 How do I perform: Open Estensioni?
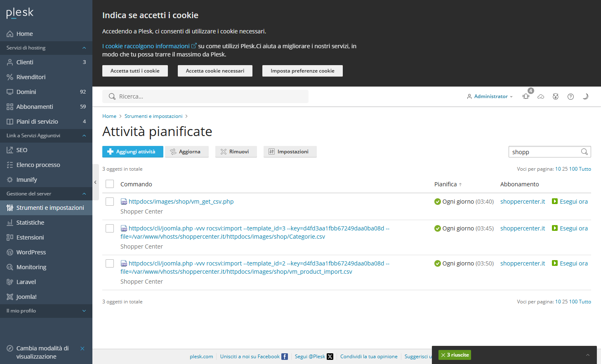pos(46,237)
